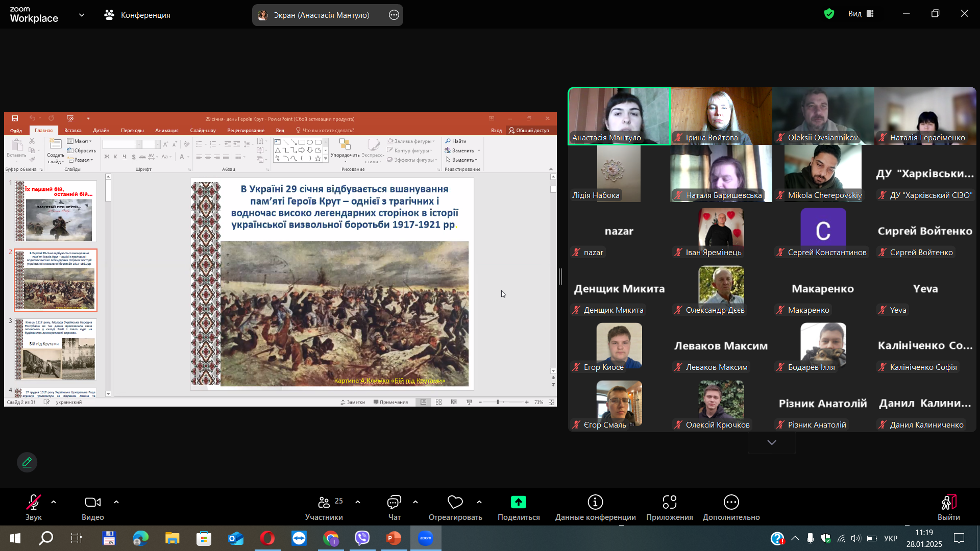
Task: Expand video options caret next to Видео
Action: tap(116, 502)
